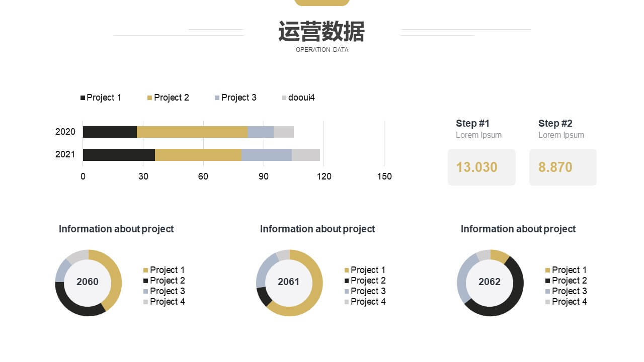Viewport: 644px width, 362px height.
Task: Select Project 2 in the 2061 donut legend
Action: point(368,281)
